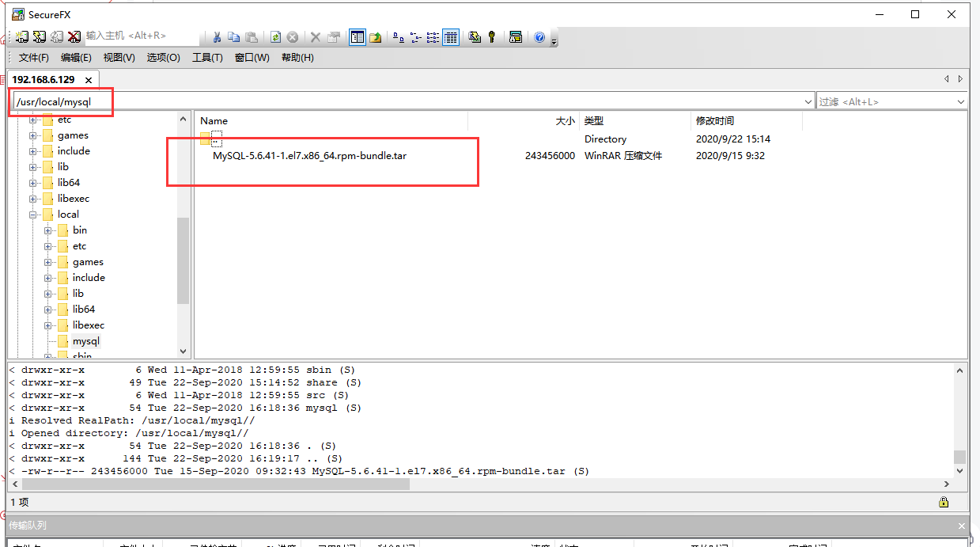Click the 1 项 status bar text
Screen dimensions: 980x547
pyautogui.click(x=19, y=503)
